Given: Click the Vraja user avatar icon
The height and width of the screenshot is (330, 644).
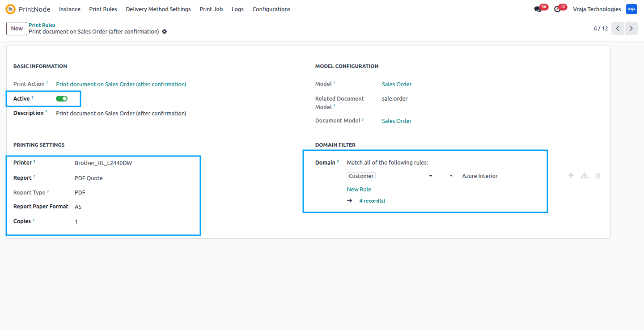Looking at the screenshot, I should tap(631, 9).
